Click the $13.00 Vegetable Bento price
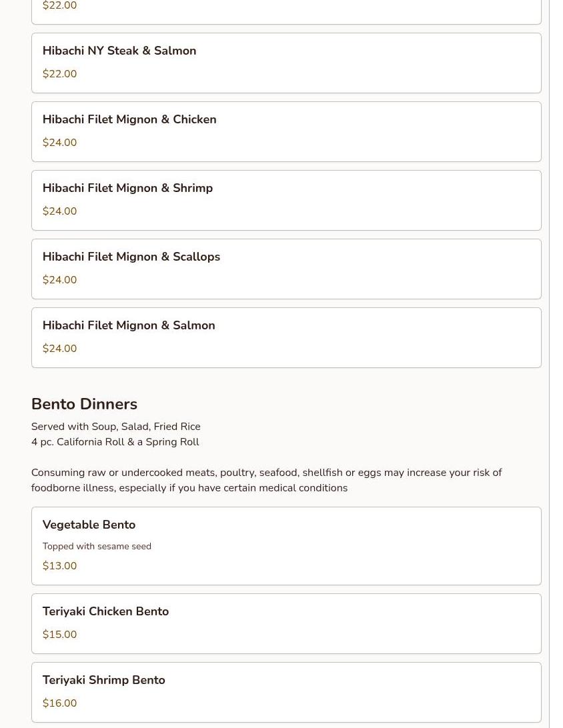The image size is (563, 728). point(59,566)
